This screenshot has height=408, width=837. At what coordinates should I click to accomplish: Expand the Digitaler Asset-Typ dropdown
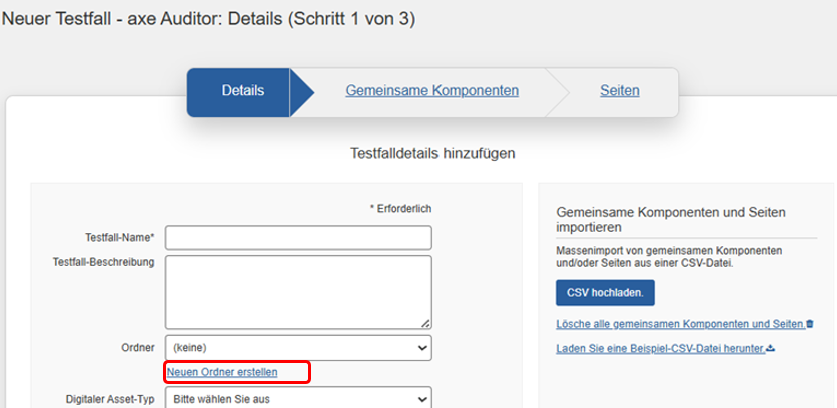pyautogui.click(x=298, y=397)
